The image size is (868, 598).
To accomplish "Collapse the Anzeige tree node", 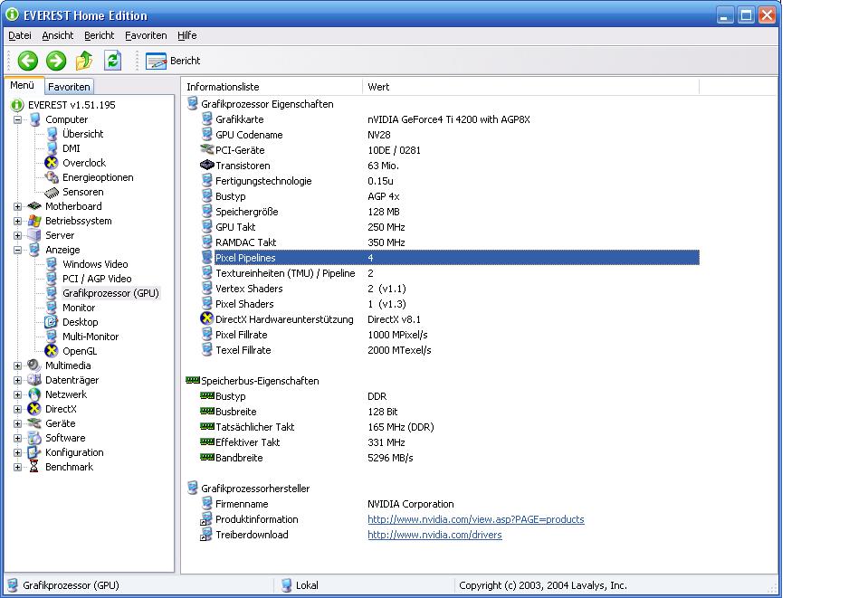I will click(18, 250).
